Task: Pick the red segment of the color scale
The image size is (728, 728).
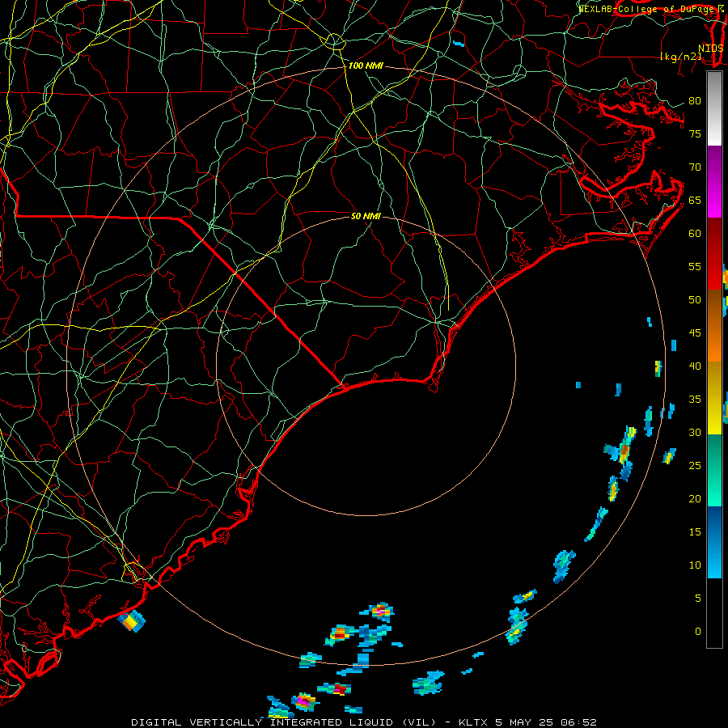Action: (x=714, y=254)
